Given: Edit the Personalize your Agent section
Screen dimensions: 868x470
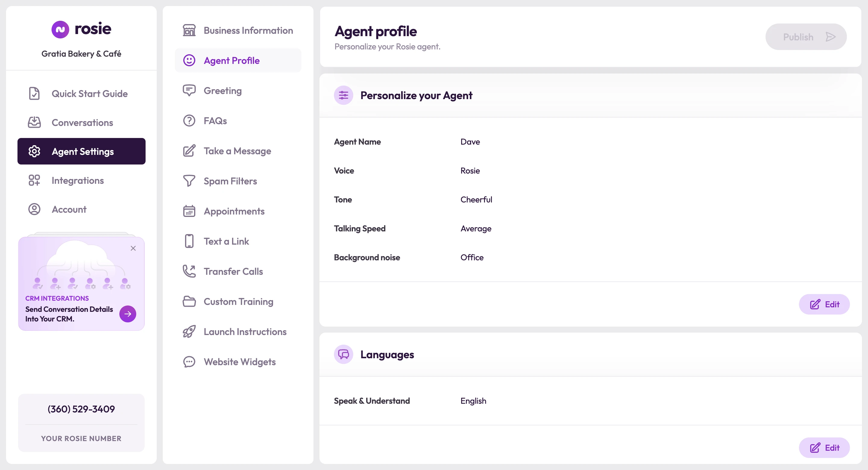Looking at the screenshot, I should click(824, 304).
